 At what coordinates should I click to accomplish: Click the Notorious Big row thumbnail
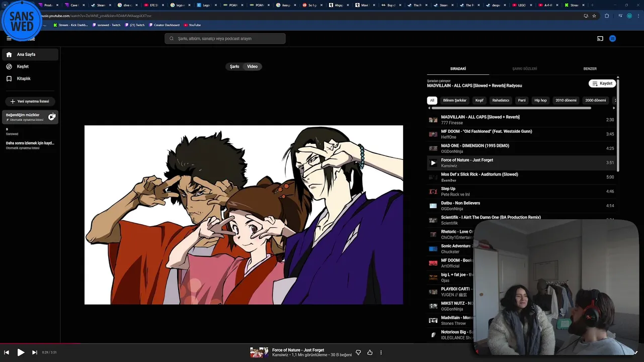tap(433, 334)
